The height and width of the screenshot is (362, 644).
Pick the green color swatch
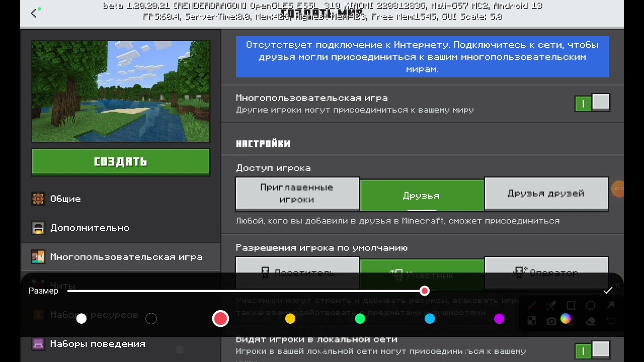tap(360, 319)
